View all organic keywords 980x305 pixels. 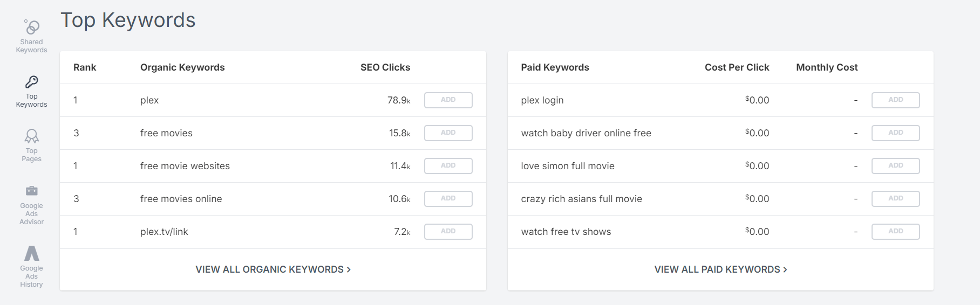[x=273, y=269]
